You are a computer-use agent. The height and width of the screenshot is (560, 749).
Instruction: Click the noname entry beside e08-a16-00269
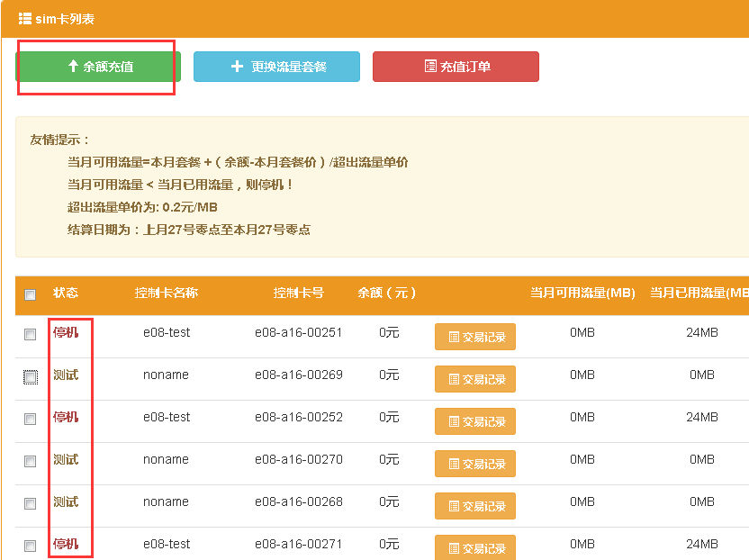(166, 375)
